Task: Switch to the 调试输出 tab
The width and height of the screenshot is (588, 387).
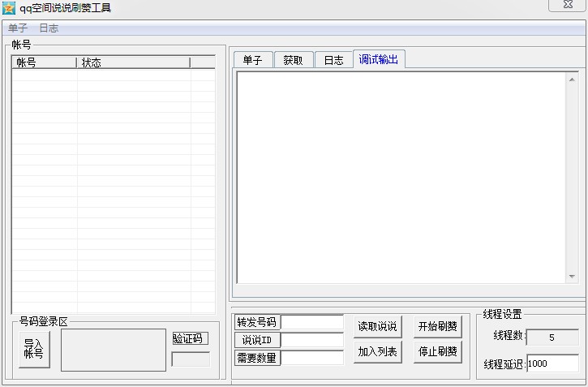Action: (x=379, y=59)
